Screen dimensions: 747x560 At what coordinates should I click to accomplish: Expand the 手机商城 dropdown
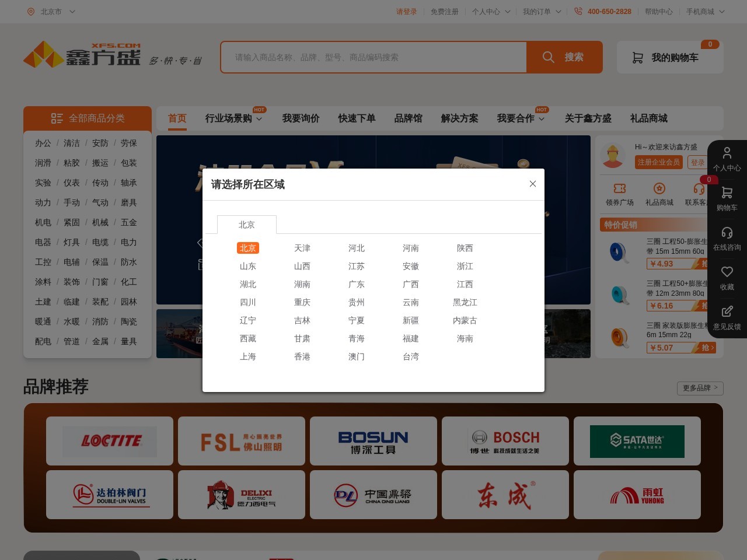click(722, 12)
